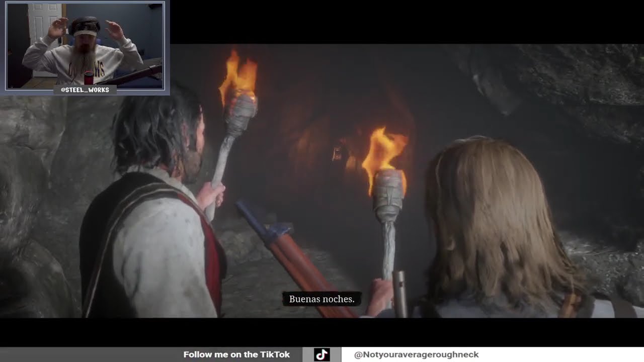The width and height of the screenshot is (644, 362).
Task: Click the streamer webcam overlay
Action: point(85,46)
